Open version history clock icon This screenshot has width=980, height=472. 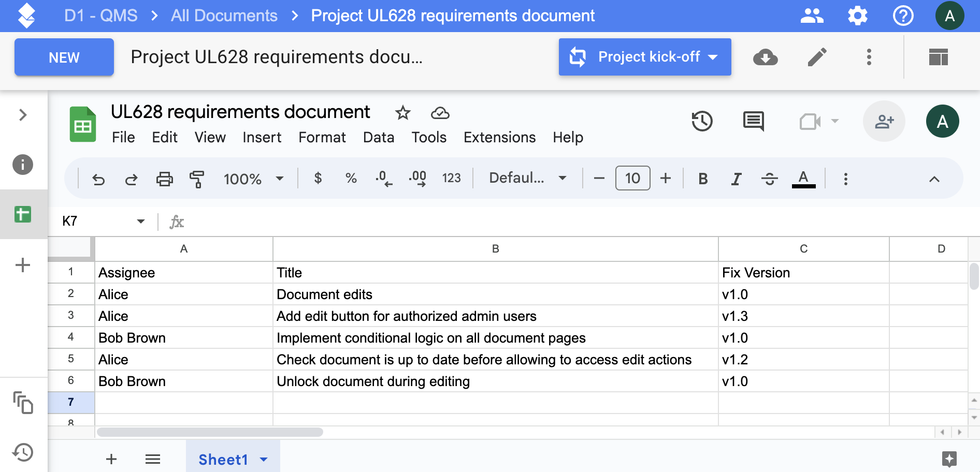click(702, 122)
